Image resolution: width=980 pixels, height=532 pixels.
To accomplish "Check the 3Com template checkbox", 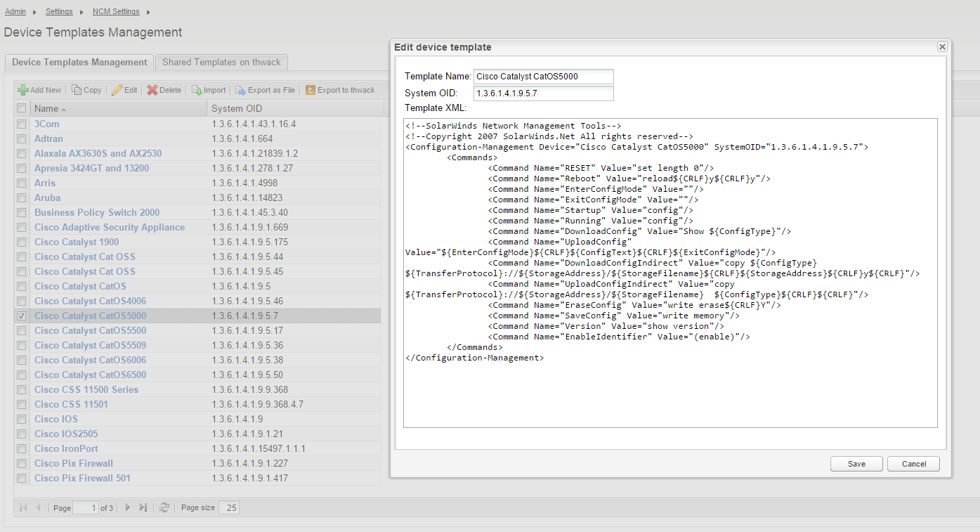I will pyautogui.click(x=22, y=124).
